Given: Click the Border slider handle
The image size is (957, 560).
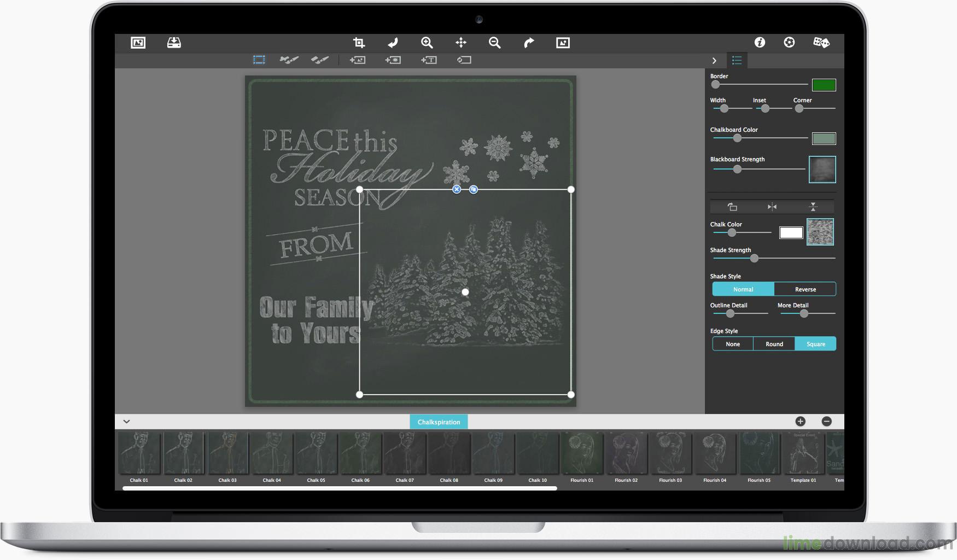Looking at the screenshot, I should [715, 85].
